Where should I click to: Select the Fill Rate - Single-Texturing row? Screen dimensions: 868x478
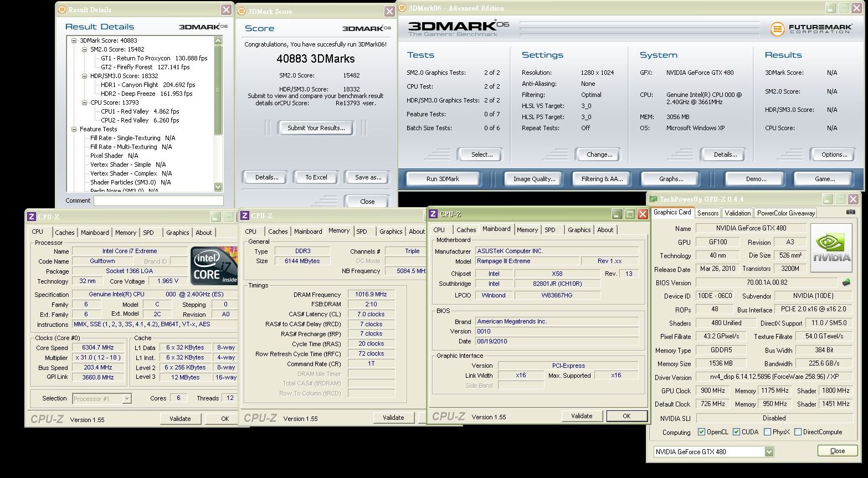(133, 138)
